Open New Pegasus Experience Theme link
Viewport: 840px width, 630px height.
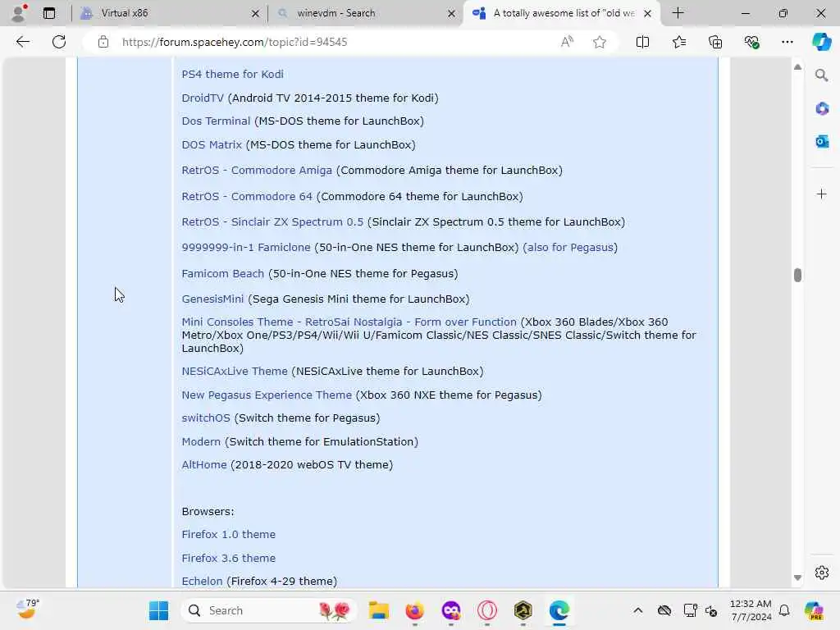click(267, 395)
